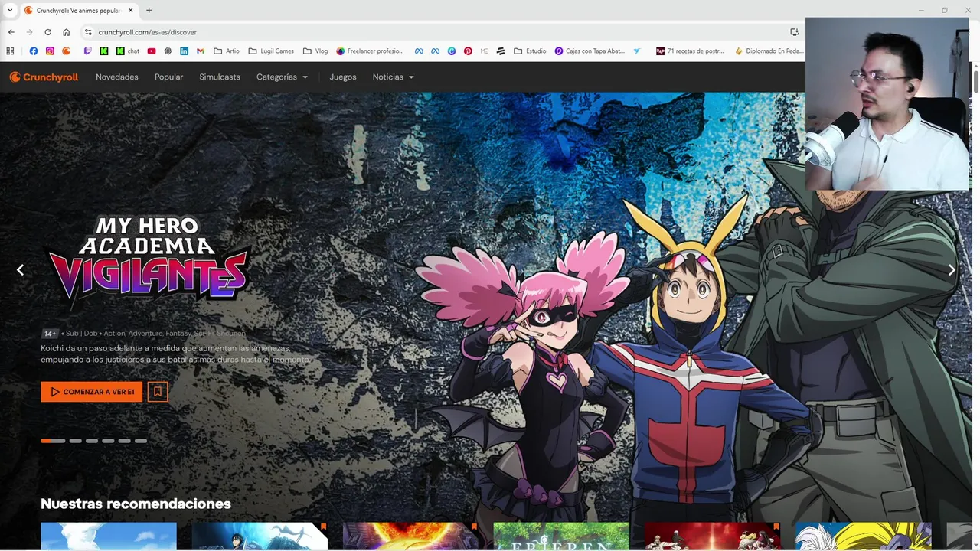Reload the Crunchyroll page

point(47,32)
